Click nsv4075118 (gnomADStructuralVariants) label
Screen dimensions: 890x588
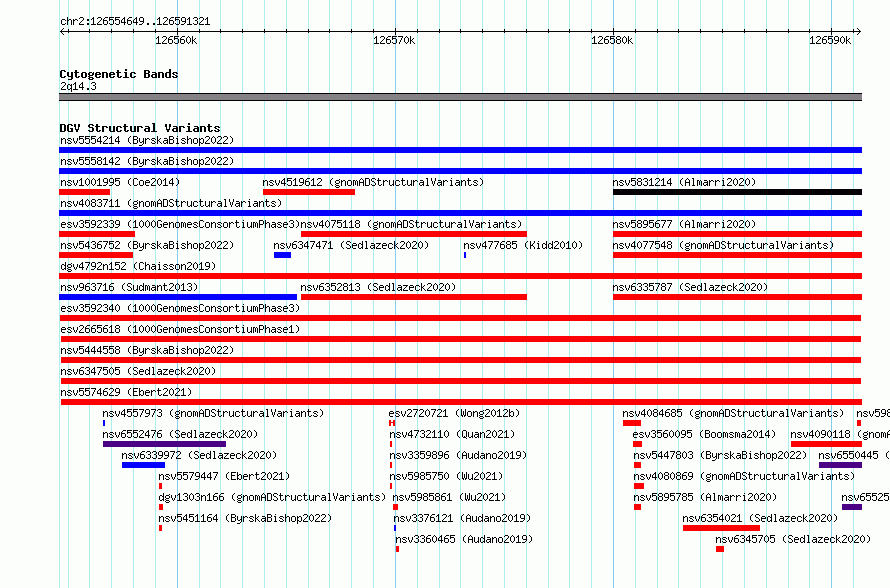pos(411,224)
